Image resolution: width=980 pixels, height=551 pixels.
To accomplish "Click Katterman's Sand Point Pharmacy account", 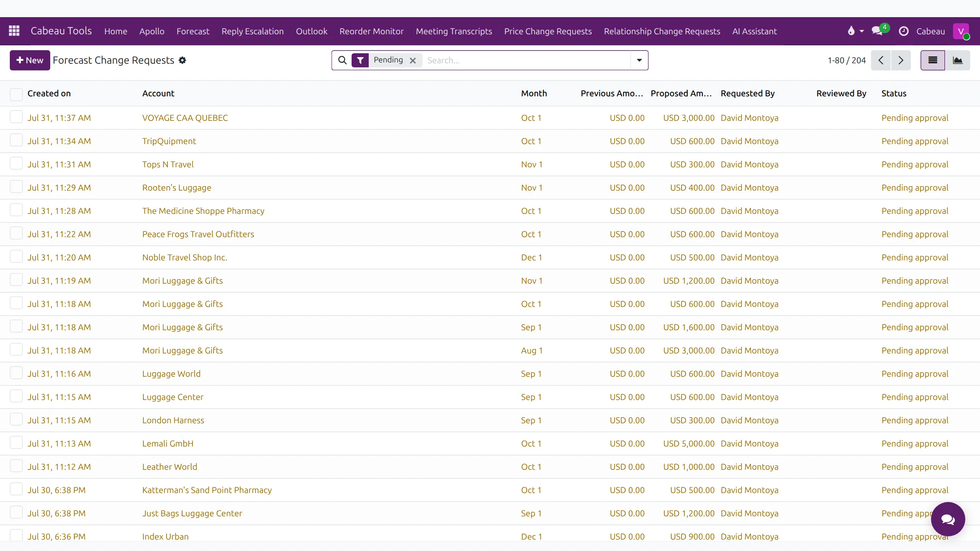I will click(x=207, y=490).
